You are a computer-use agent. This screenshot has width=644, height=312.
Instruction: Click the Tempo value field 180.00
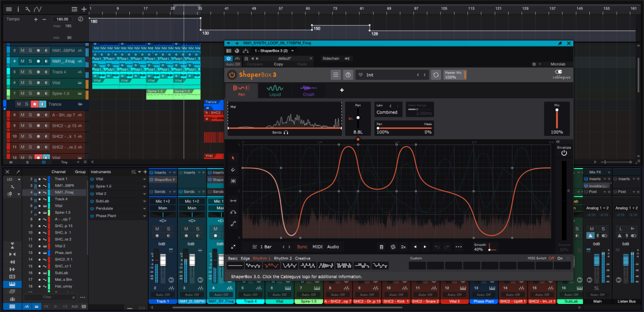(63, 19)
